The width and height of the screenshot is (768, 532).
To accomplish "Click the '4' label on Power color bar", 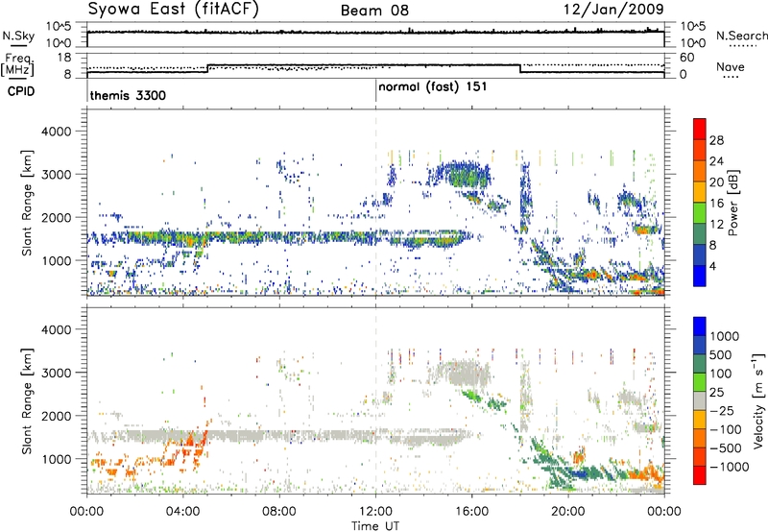I will pyautogui.click(x=714, y=266).
